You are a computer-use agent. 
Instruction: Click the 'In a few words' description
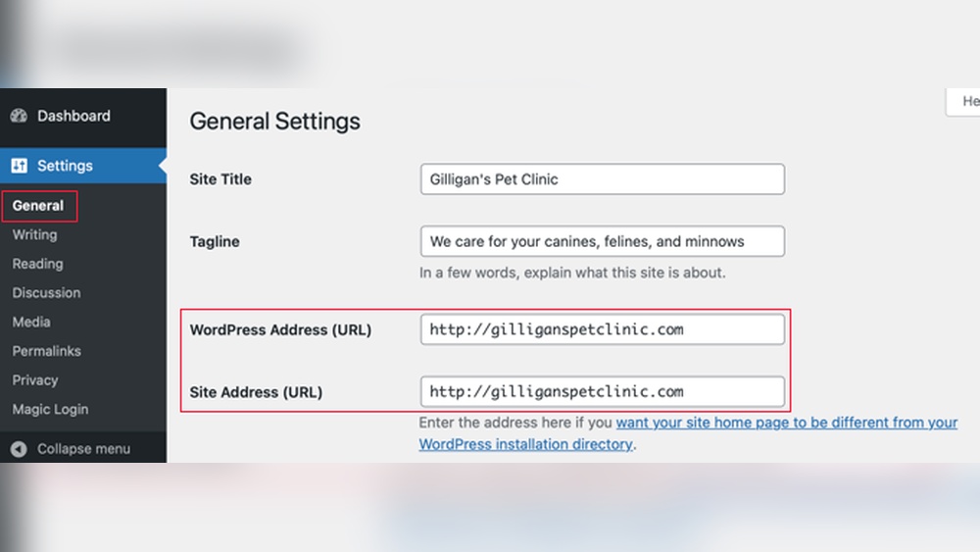(x=572, y=274)
